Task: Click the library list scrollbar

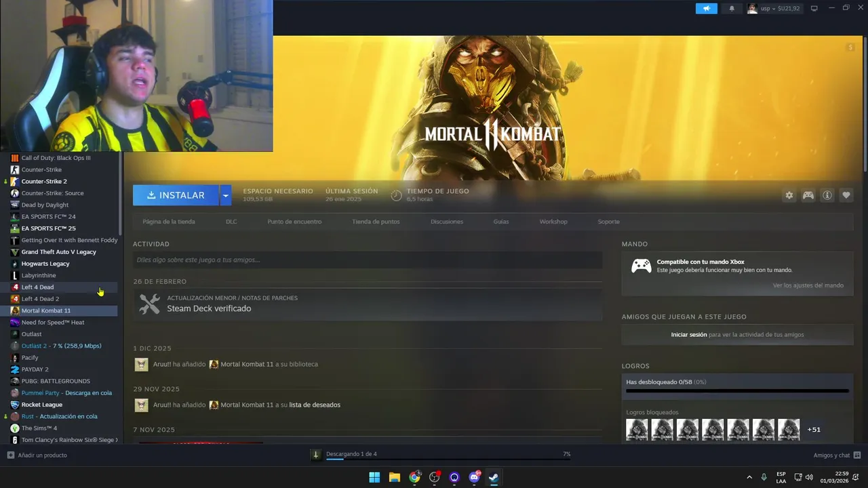Action: tap(121, 193)
